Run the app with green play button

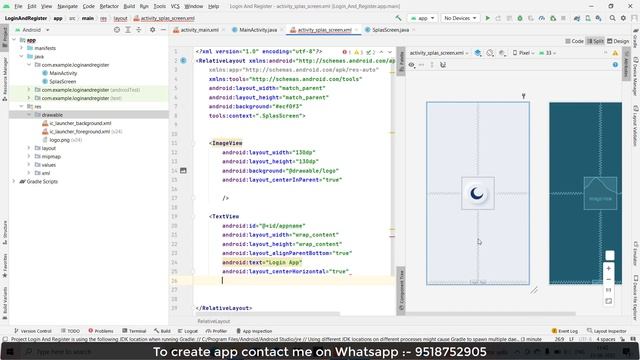[x=487, y=18]
